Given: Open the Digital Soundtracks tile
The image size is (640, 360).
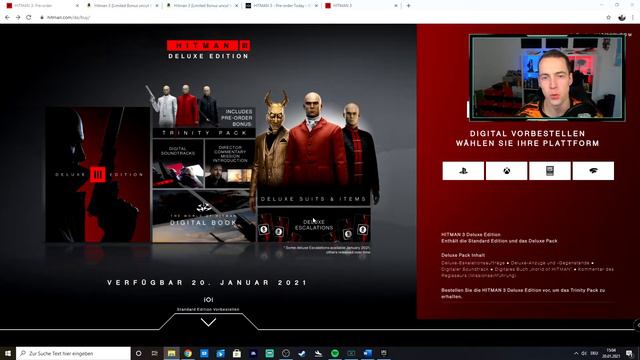Looking at the screenshot, I should tap(178, 164).
